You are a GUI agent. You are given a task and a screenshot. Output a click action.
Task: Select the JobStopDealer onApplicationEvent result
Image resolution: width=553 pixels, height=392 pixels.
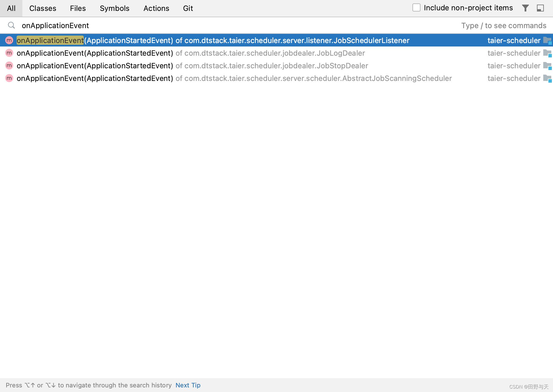(192, 66)
